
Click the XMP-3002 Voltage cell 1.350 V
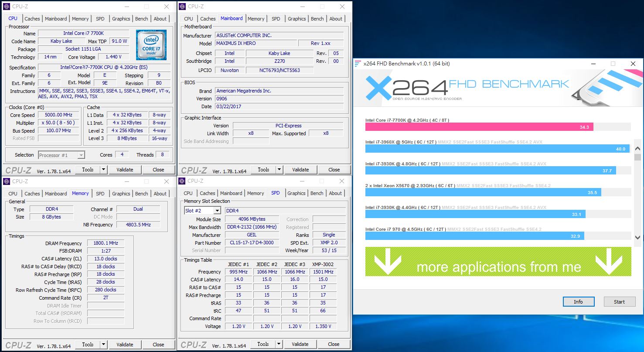(x=323, y=326)
